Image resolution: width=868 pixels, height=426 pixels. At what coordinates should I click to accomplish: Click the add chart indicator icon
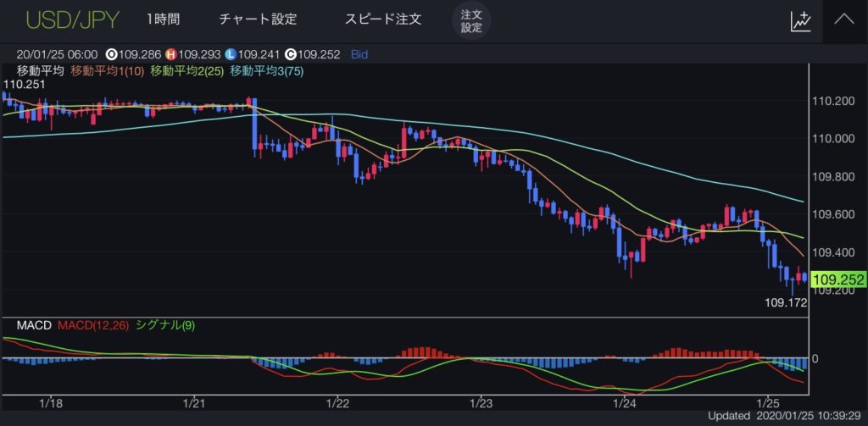coord(800,21)
